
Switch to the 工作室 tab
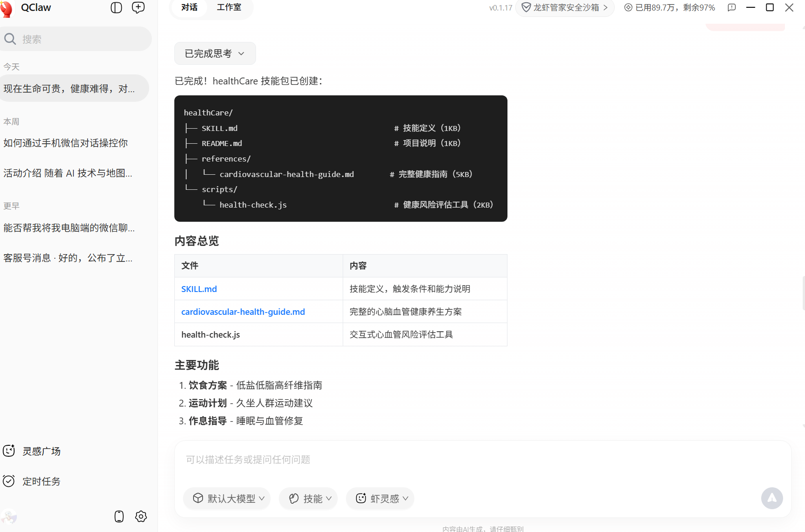tap(229, 7)
